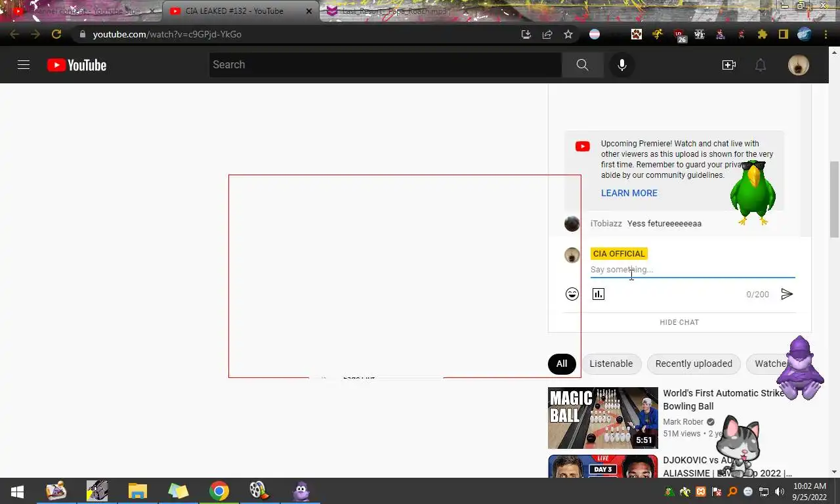Click the browser reload button
Screen dimensions: 840x504
[56, 34]
